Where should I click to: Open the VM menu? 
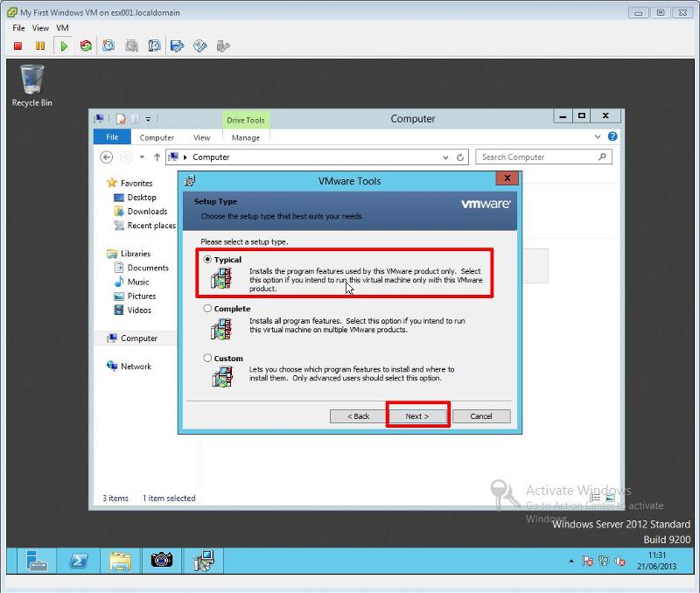(62, 28)
